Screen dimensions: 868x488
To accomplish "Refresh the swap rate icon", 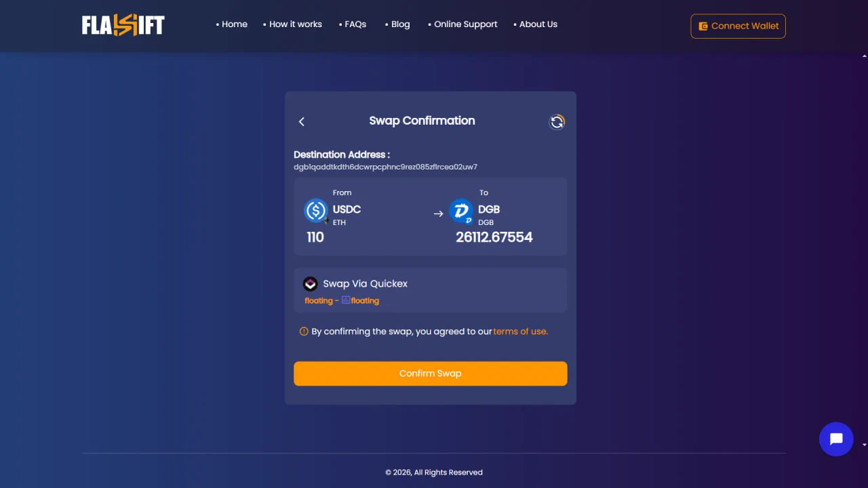I will [557, 122].
